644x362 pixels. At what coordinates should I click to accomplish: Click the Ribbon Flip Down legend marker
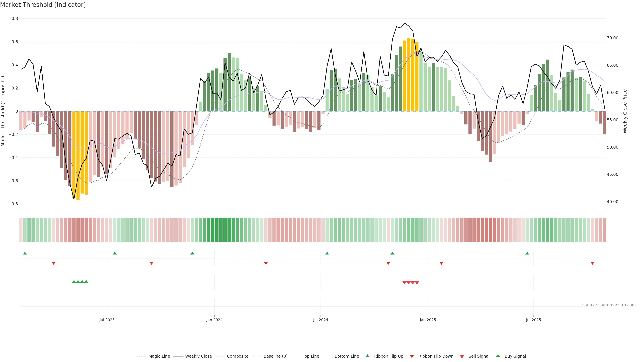(412, 356)
